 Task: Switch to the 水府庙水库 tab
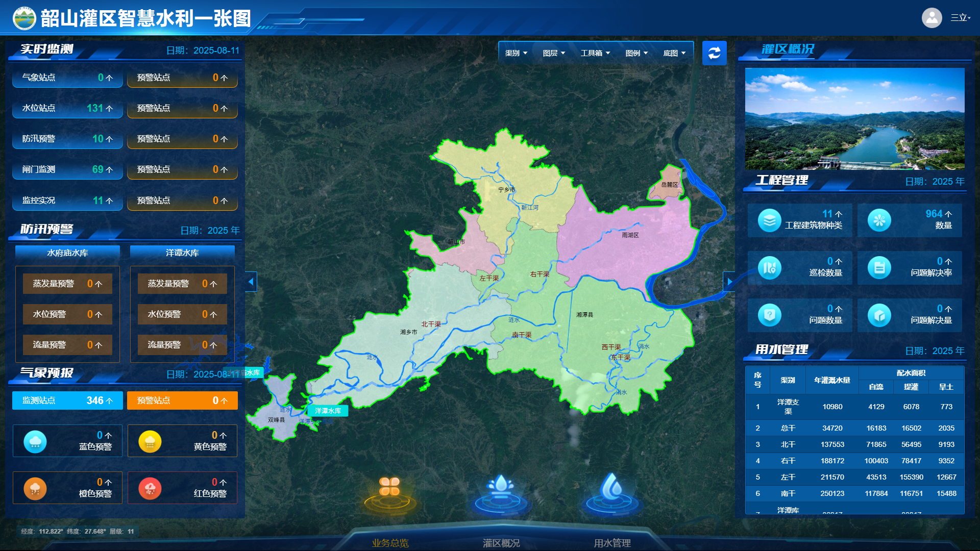67,253
